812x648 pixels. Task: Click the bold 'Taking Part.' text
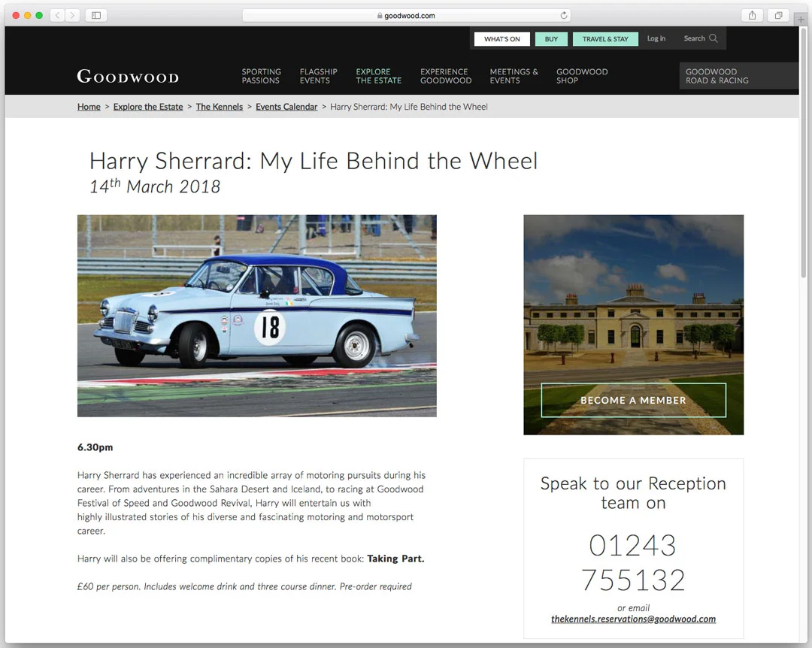pos(395,559)
